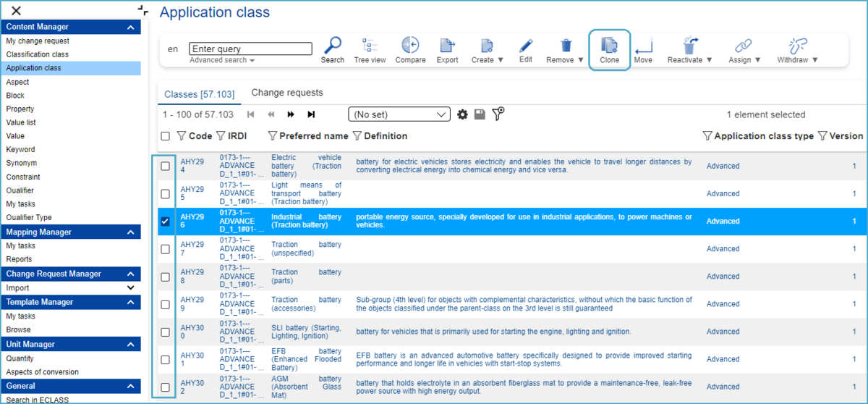The width and height of the screenshot is (868, 404).
Task: Check the box for Electric vehicle battery row
Action: point(166,166)
